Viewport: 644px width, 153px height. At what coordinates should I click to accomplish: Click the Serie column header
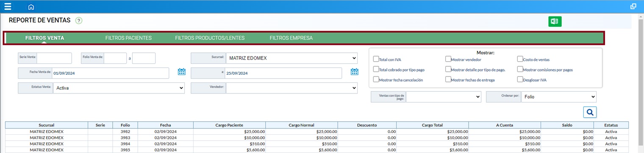pyautogui.click(x=100, y=125)
